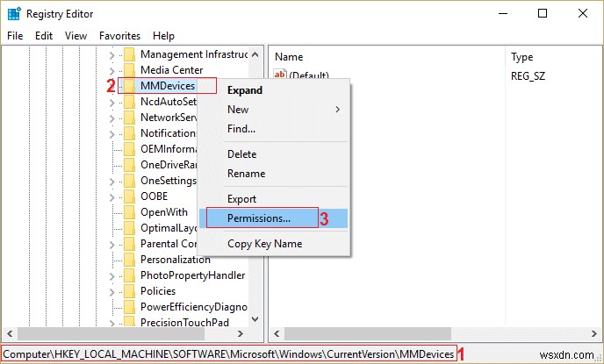
Task: Select Rename in the context menu
Action: point(274,174)
